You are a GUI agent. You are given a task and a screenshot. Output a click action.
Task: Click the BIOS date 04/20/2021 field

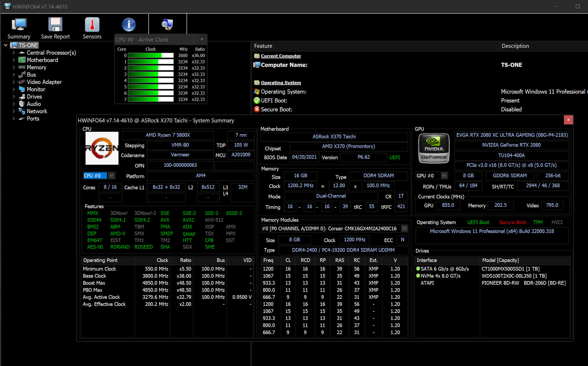[x=304, y=157]
